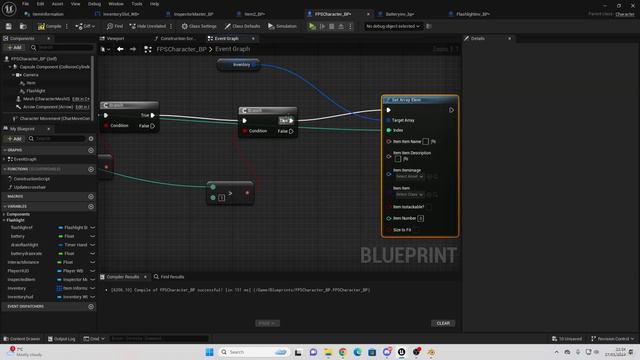Click the stop icon in the play controls
This screenshot has height=360, width=640.
point(331,26)
